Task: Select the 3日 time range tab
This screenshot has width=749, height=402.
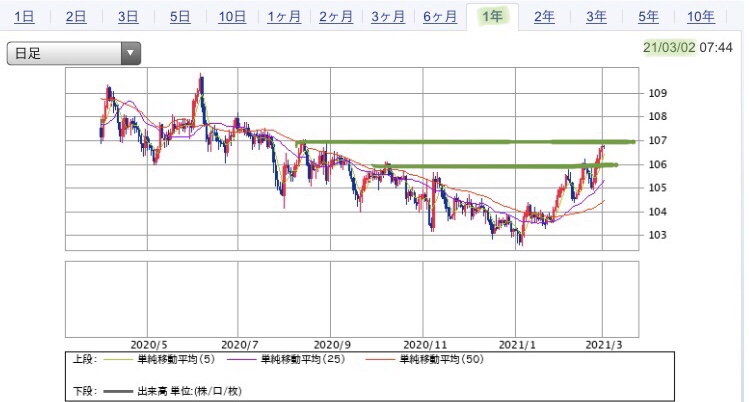Action: point(128,17)
